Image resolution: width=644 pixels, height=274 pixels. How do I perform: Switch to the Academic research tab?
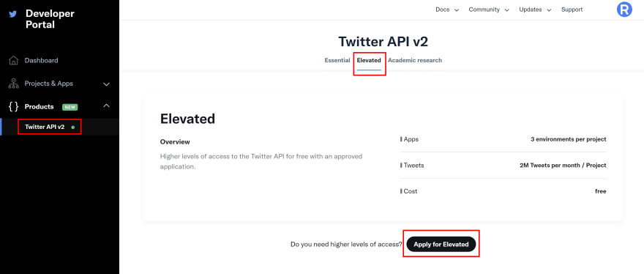[x=415, y=61]
